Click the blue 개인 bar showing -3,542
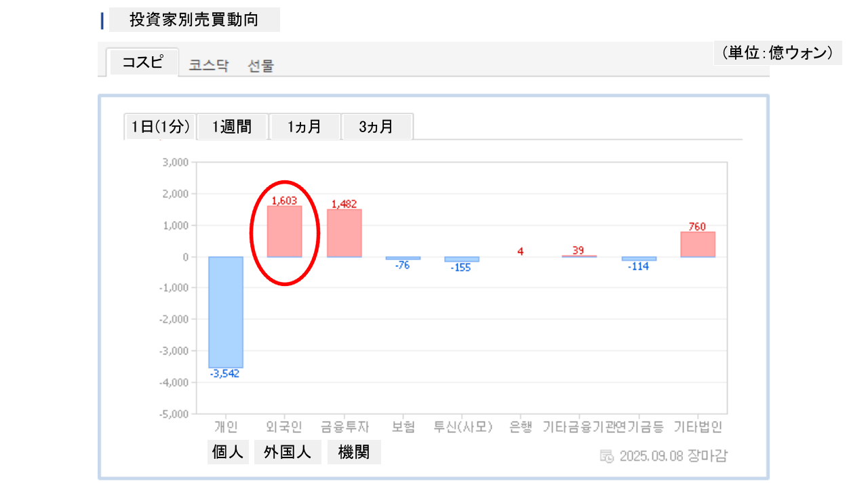 coord(226,312)
